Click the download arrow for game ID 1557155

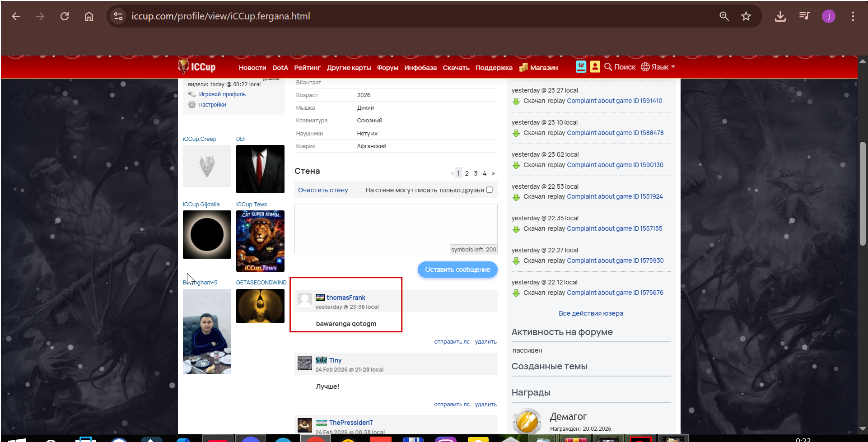click(516, 229)
